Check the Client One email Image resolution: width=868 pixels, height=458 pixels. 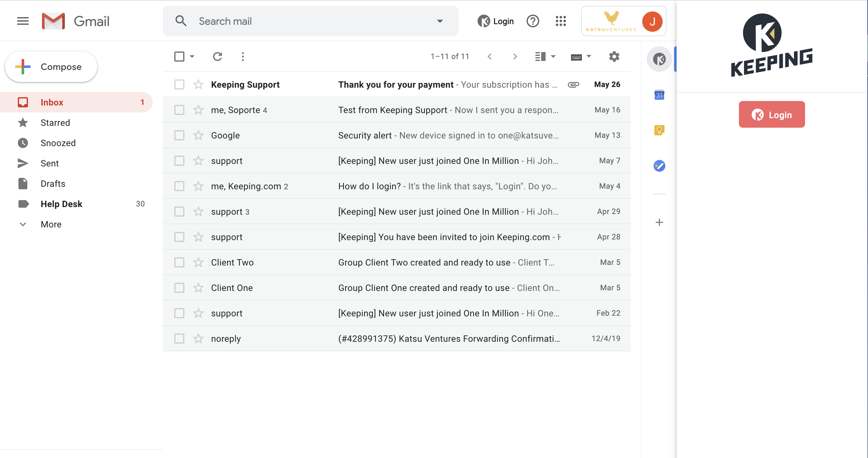[179, 288]
